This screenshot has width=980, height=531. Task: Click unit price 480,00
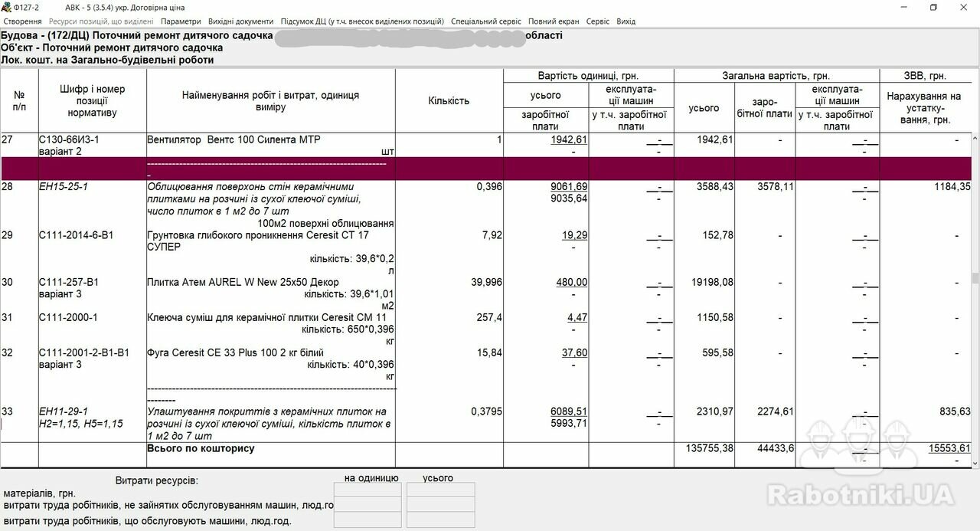572,282
